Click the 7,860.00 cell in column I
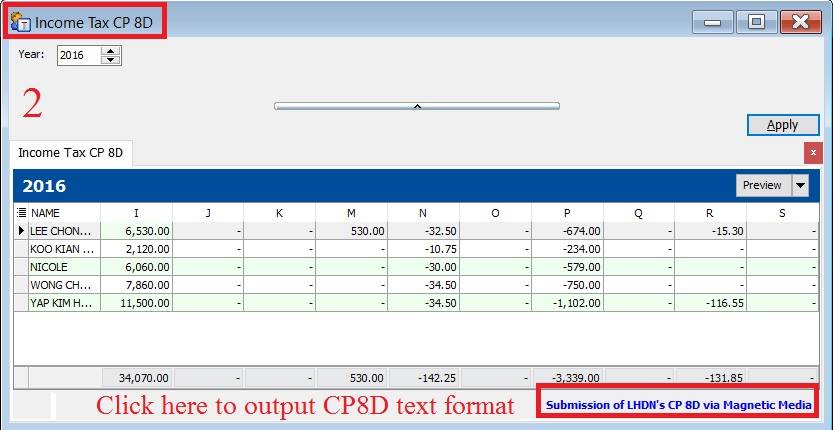This screenshot has width=833, height=430. pyautogui.click(x=137, y=285)
